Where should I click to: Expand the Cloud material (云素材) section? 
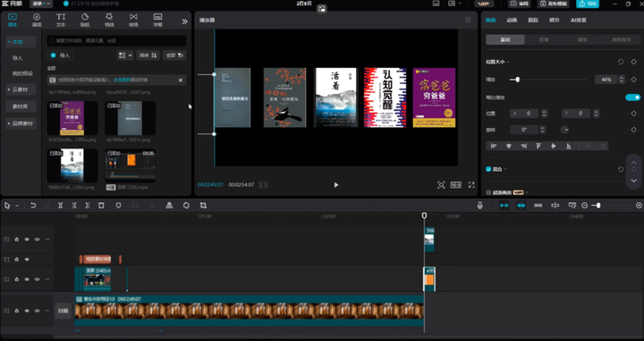[21, 90]
